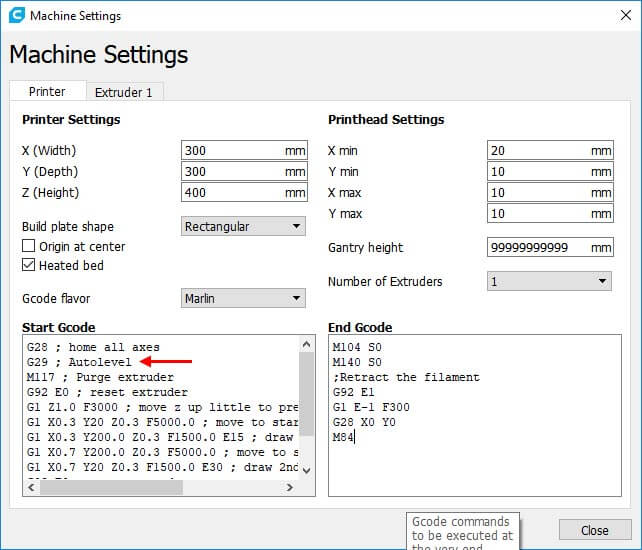This screenshot has width=642, height=550.
Task: Edit the Y min printhead field
Action: click(550, 171)
